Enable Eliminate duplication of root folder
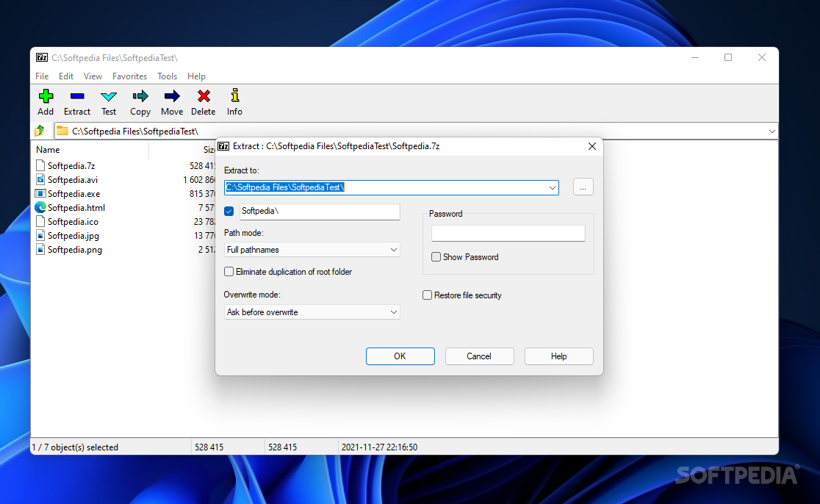This screenshot has width=820, height=504. (229, 271)
